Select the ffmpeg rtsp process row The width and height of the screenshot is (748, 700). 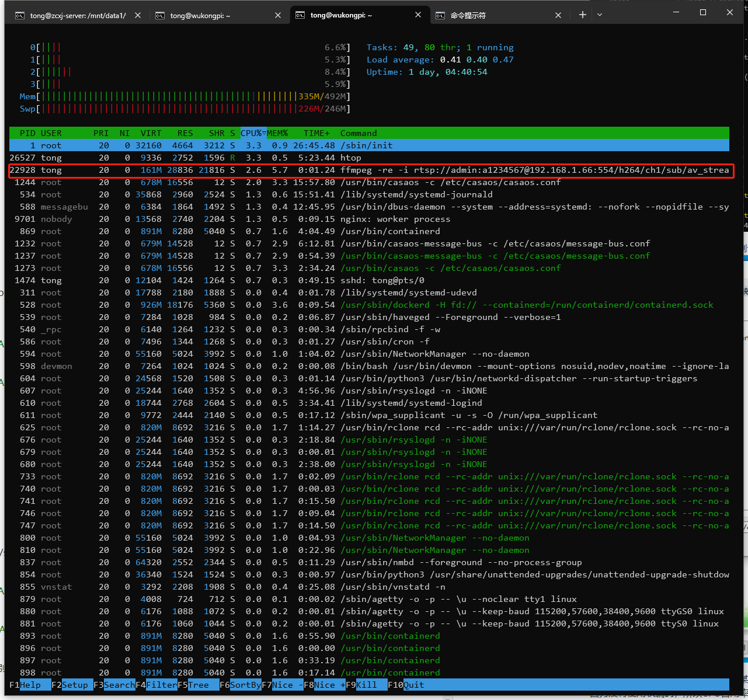coord(369,170)
